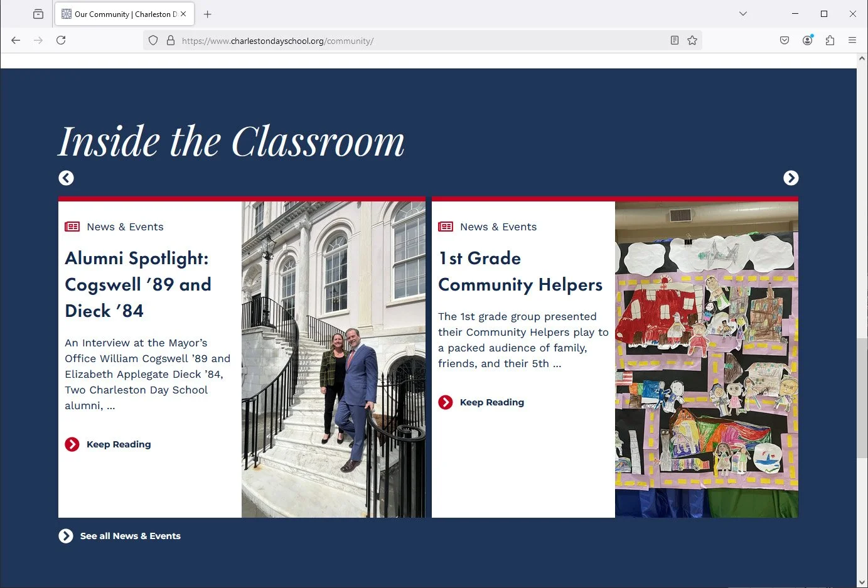The image size is (868, 588).
Task: Click scrollbar down arrow
Action: pos(862,582)
